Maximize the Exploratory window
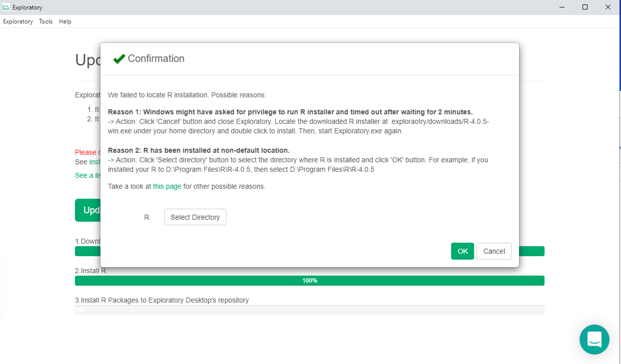This screenshot has height=364, width=621. click(x=585, y=7)
